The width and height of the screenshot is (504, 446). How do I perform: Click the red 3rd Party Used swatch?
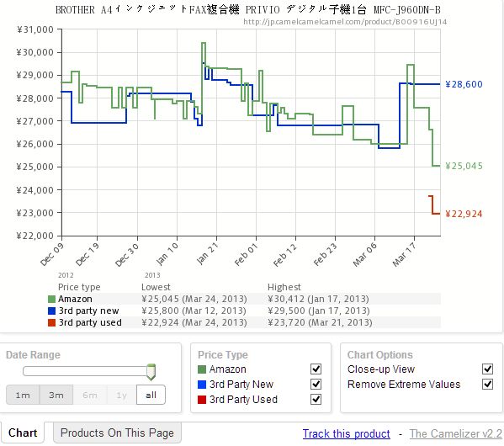[x=202, y=400]
